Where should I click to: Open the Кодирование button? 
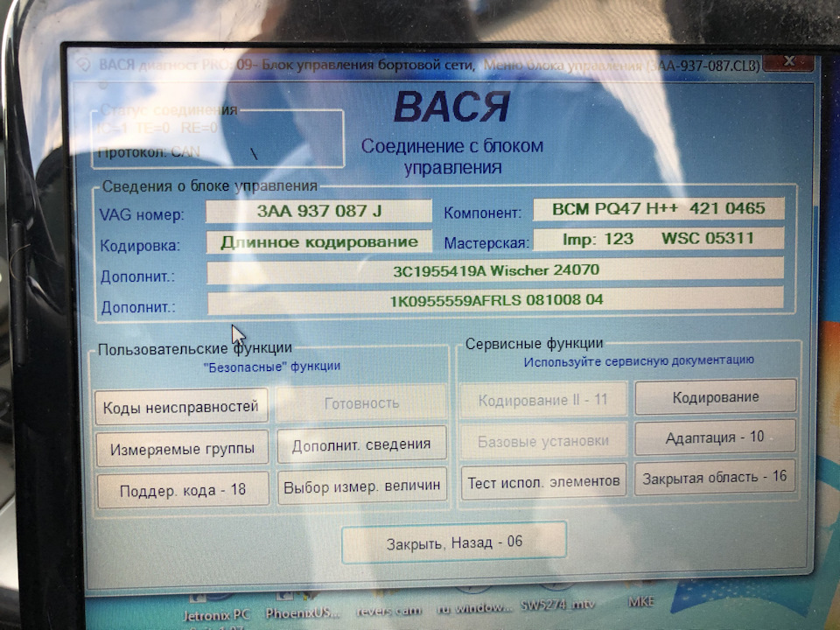click(x=715, y=397)
